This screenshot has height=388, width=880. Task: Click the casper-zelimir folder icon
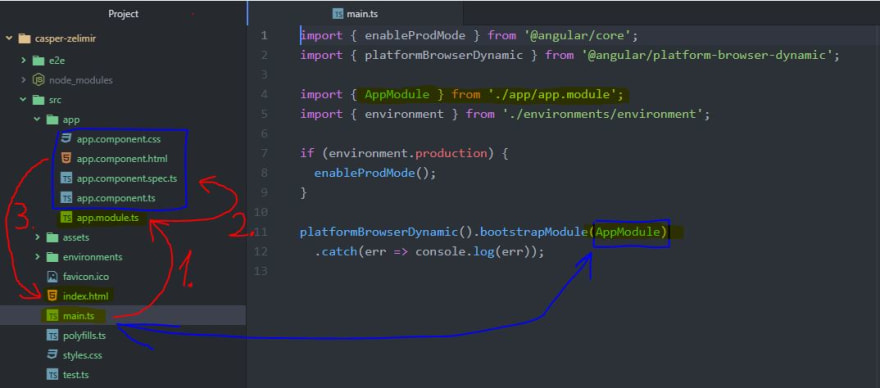[24, 39]
